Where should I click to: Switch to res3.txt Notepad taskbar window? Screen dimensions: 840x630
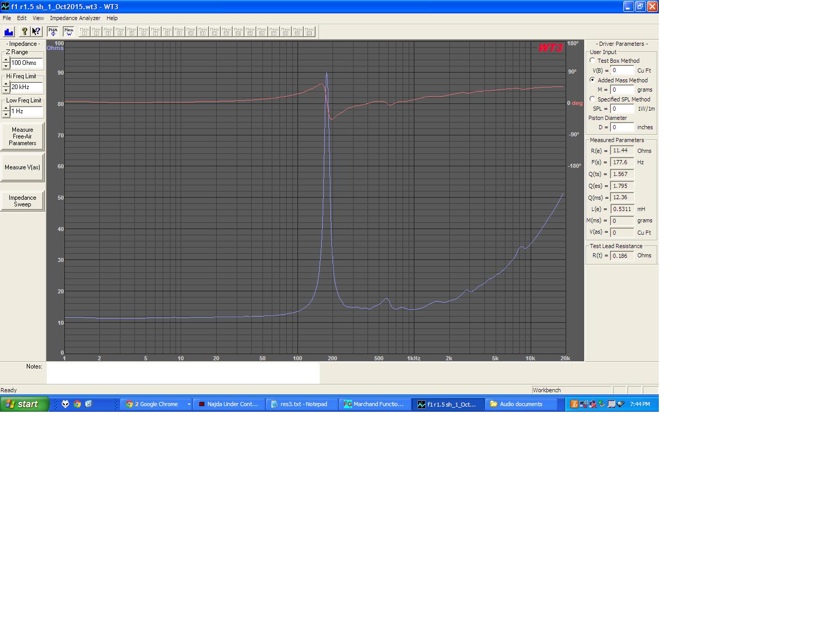coord(303,404)
